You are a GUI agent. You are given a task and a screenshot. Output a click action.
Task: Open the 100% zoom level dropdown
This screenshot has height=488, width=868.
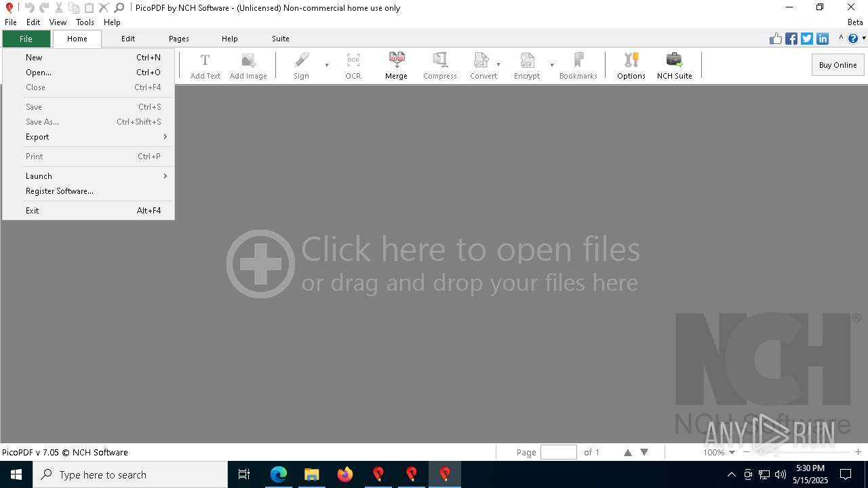click(x=732, y=452)
